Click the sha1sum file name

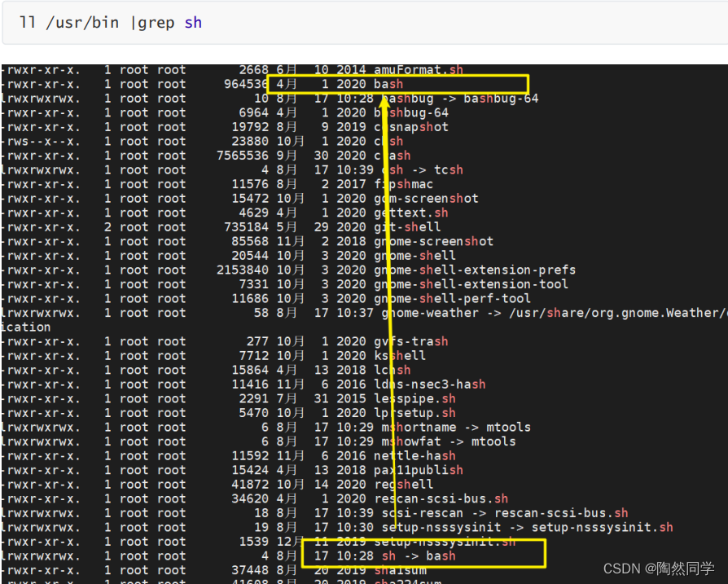click(x=400, y=570)
